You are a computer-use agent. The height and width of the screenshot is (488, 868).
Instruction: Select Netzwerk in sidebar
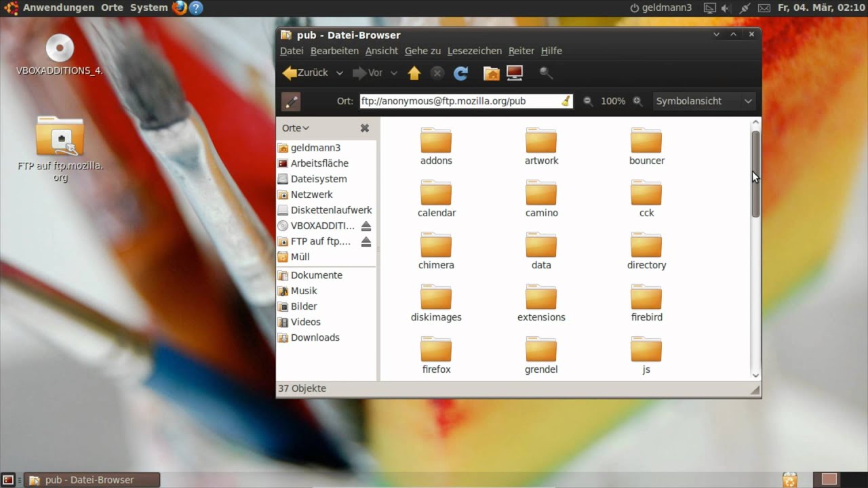pos(325,195)
